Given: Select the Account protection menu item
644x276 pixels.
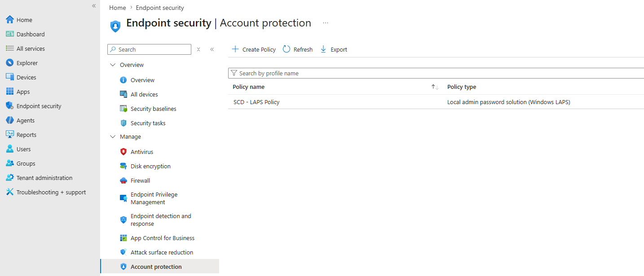Looking at the screenshot, I should [x=160, y=267].
